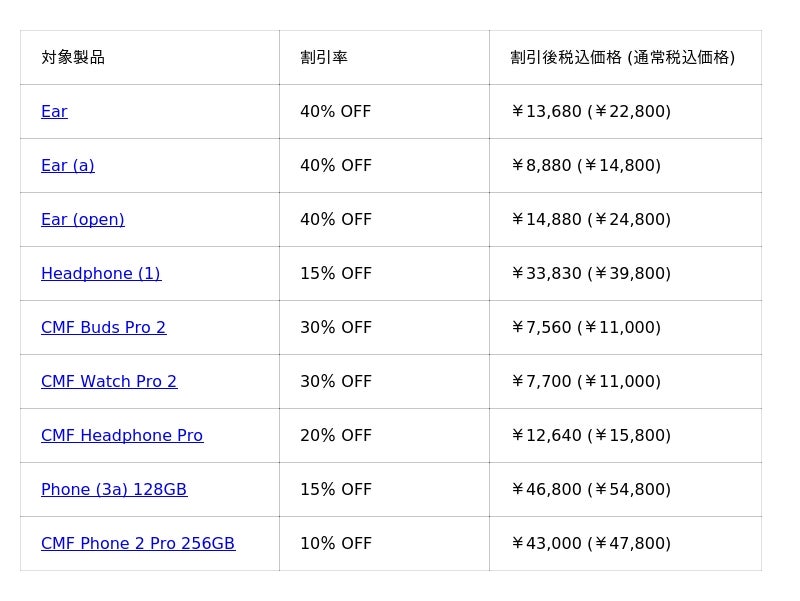Open the CMF Buds Pro 2 link
This screenshot has height=601, width=800.
coord(103,328)
